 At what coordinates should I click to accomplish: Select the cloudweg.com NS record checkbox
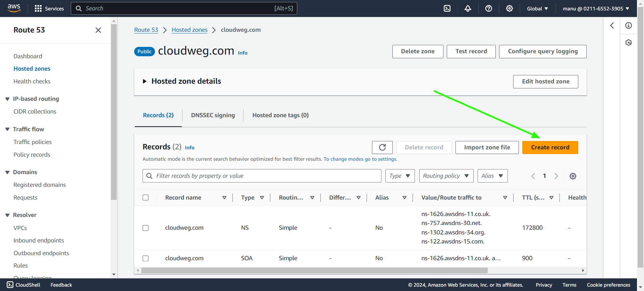[x=146, y=228]
